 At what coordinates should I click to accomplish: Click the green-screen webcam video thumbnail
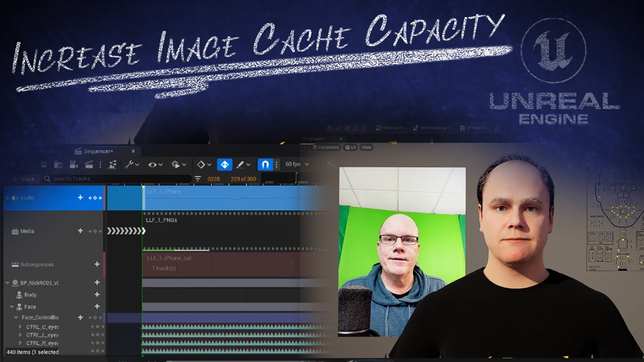402,252
